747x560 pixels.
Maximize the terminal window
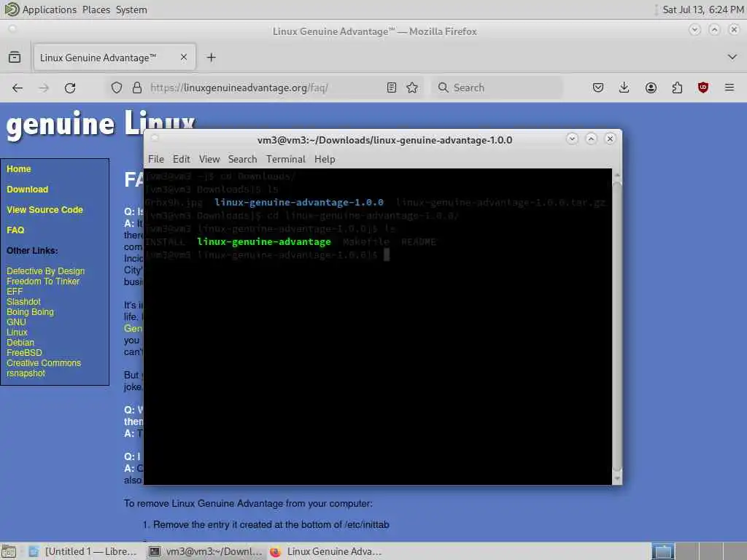pos(591,139)
